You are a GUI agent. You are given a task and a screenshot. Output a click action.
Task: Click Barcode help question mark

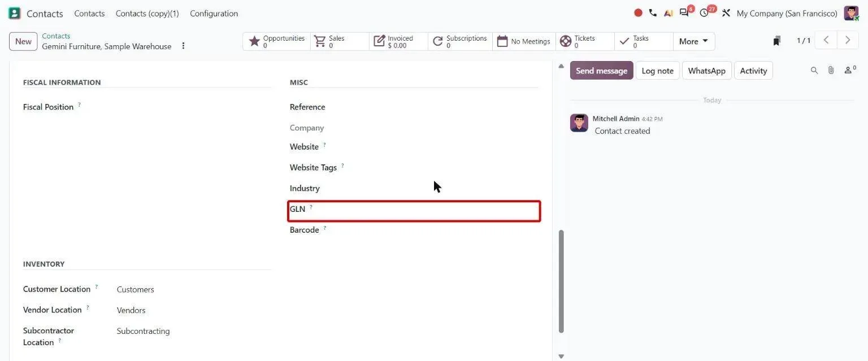[324, 228]
